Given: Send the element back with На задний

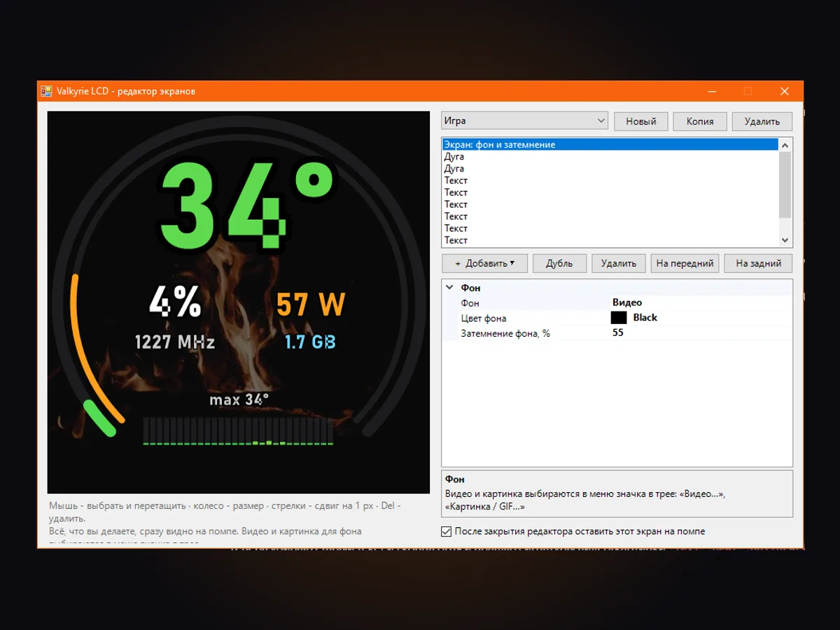Looking at the screenshot, I should (x=758, y=263).
